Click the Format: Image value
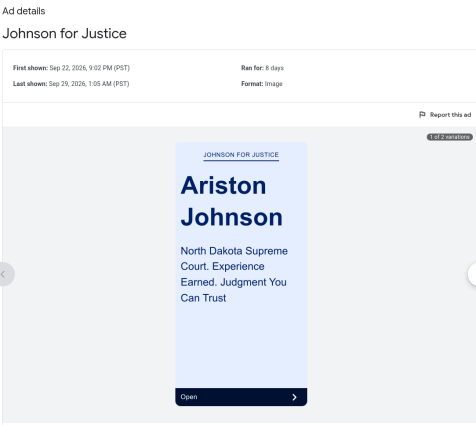The width and height of the screenshot is (476, 425). (x=273, y=84)
